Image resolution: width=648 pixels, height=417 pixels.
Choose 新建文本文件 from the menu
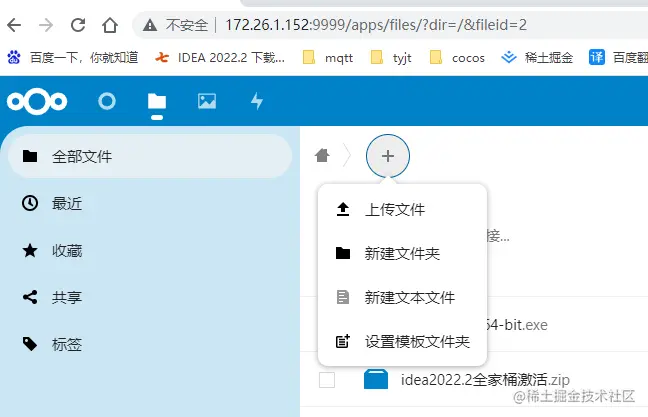pos(402,298)
